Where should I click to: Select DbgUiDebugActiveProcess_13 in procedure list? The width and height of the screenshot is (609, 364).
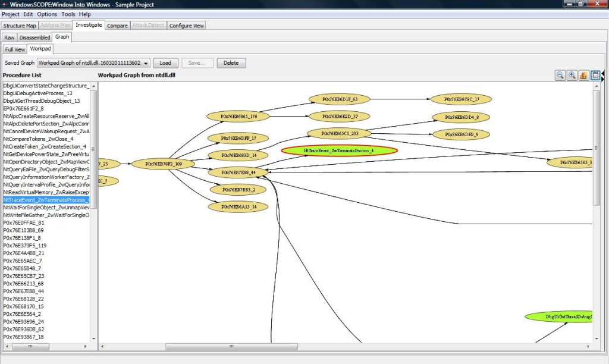pos(37,93)
